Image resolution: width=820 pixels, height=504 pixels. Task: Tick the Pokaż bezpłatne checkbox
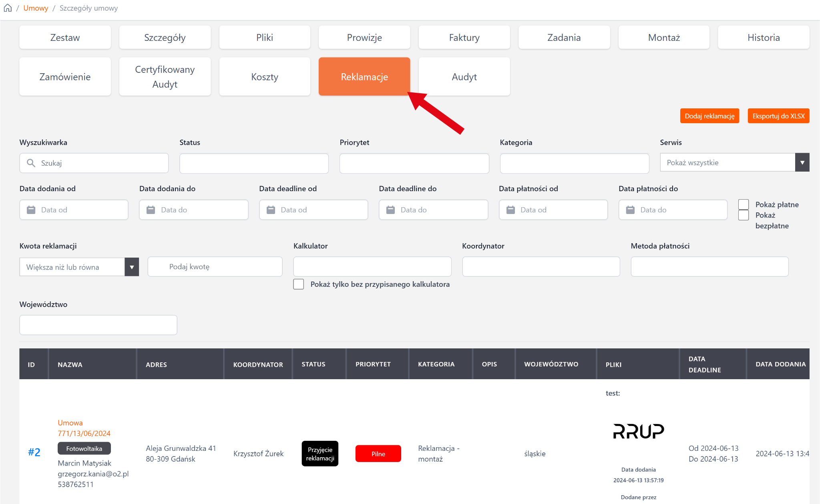[744, 215]
